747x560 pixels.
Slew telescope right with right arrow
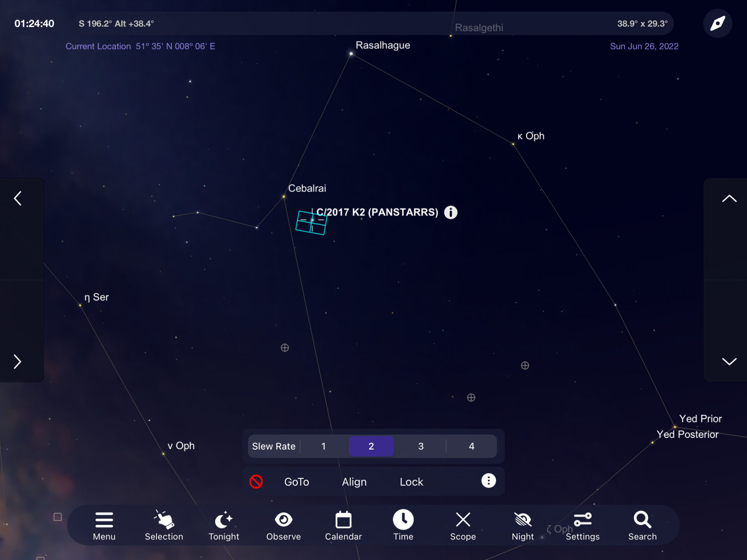tap(18, 362)
